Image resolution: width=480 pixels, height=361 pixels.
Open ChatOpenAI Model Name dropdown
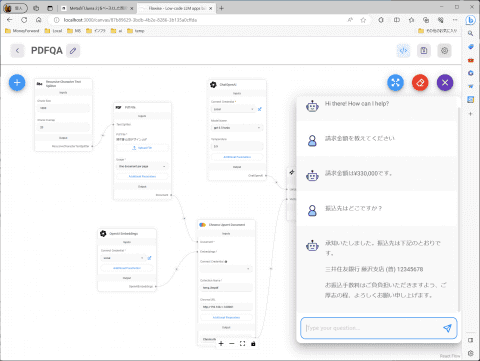coord(237,128)
